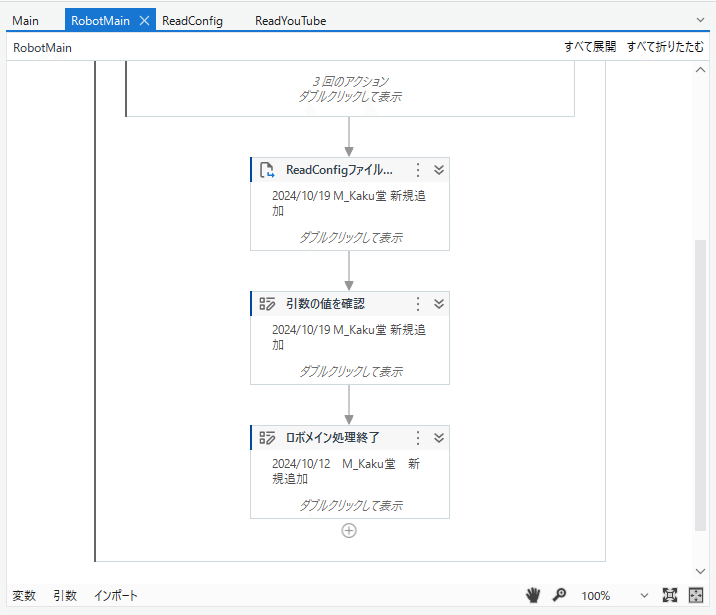Switch to the Main tab

click(25, 21)
